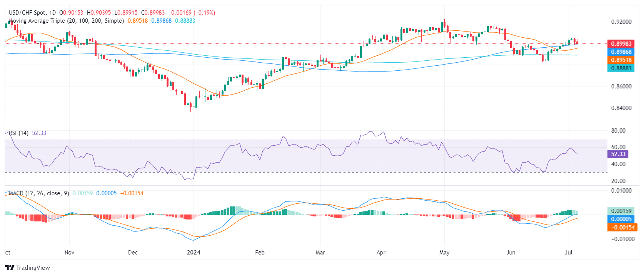The height and width of the screenshot is (276, 644).
Task: Click the 80.00 level on the RSI axis
Action: pos(618,131)
